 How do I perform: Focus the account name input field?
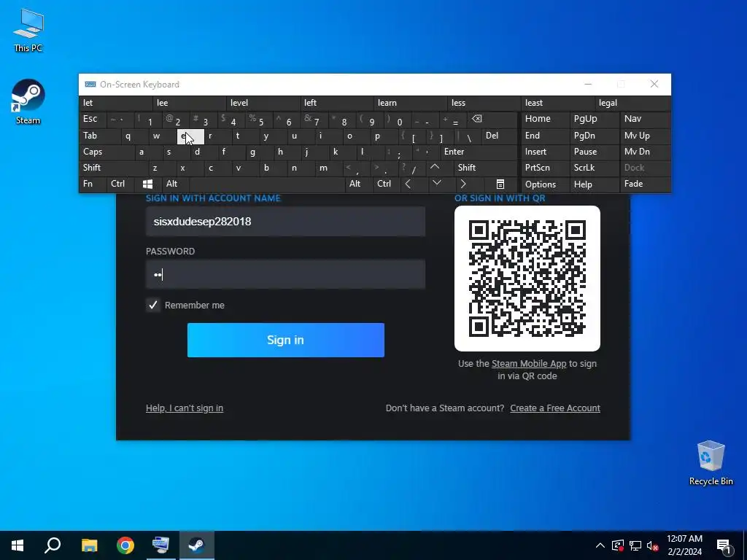click(285, 222)
